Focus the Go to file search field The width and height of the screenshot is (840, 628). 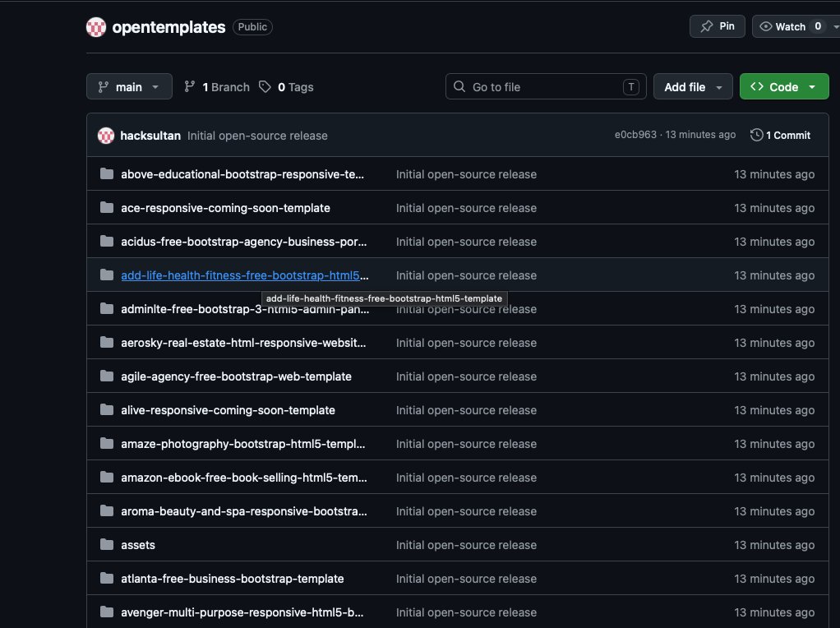[x=546, y=87]
